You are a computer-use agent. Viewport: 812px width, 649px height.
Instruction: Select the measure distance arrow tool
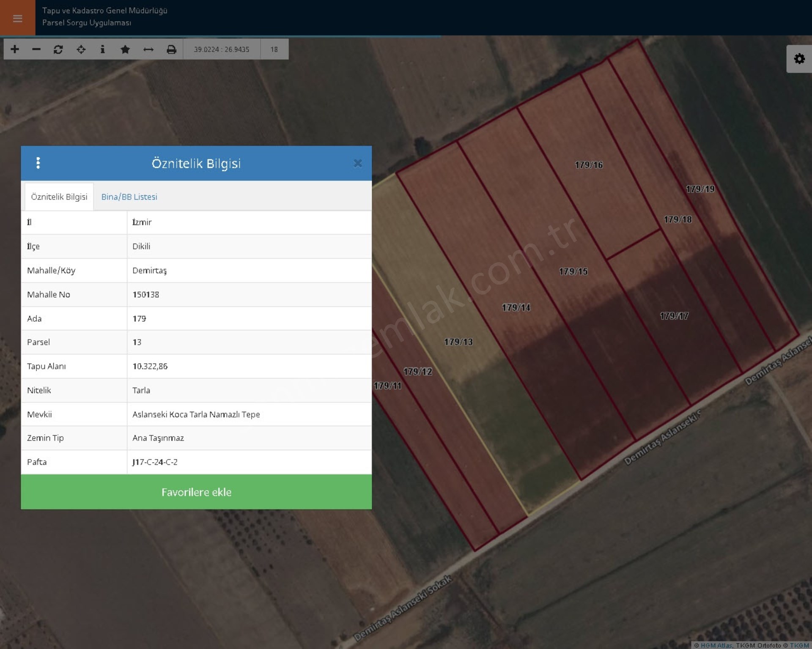[x=148, y=49]
